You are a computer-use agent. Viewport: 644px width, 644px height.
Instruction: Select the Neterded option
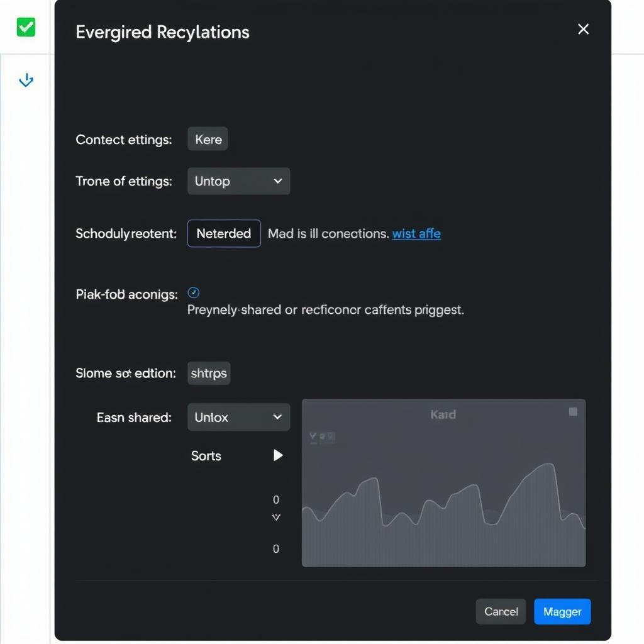click(223, 233)
